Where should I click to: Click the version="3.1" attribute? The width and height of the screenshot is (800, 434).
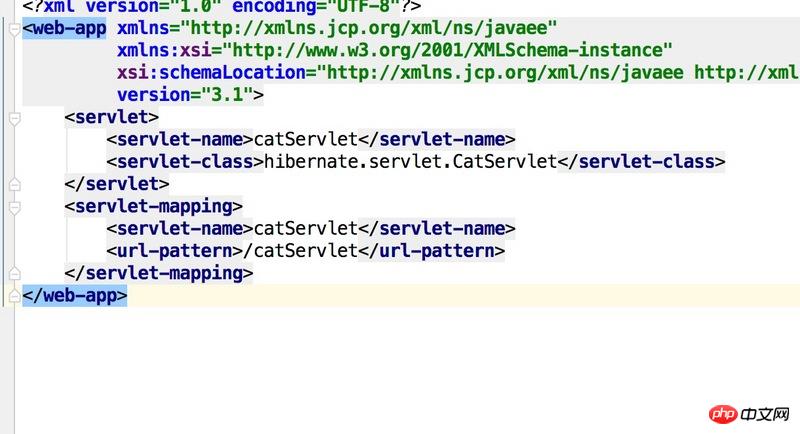coord(185,95)
